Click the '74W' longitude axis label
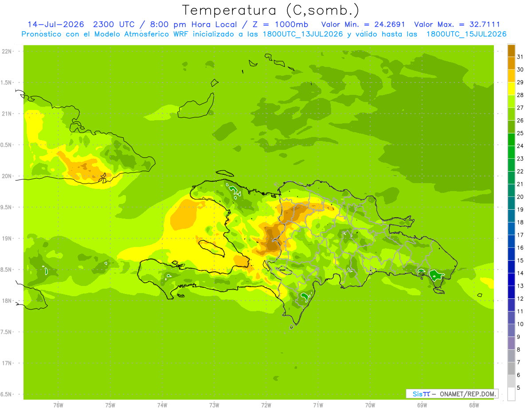 [162, 405]
